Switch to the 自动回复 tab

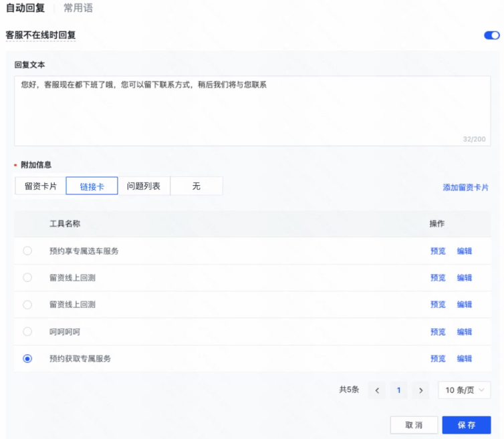[25, 8]
